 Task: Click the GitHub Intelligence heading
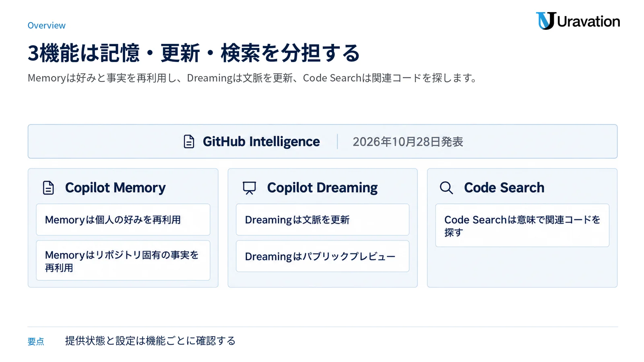(x=261, y=142)
